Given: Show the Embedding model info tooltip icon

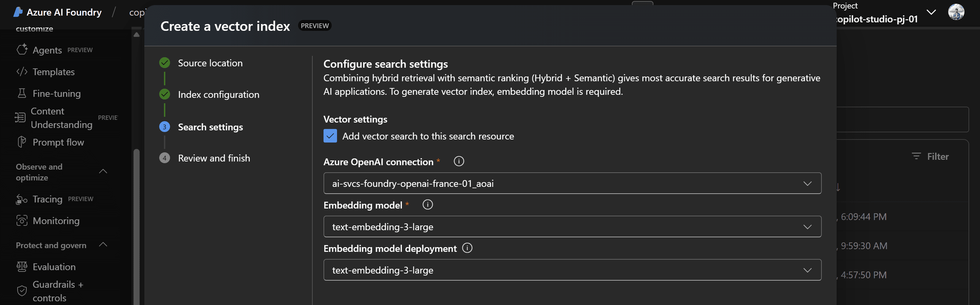Looking at the screenshot, I should pos(428,205).
